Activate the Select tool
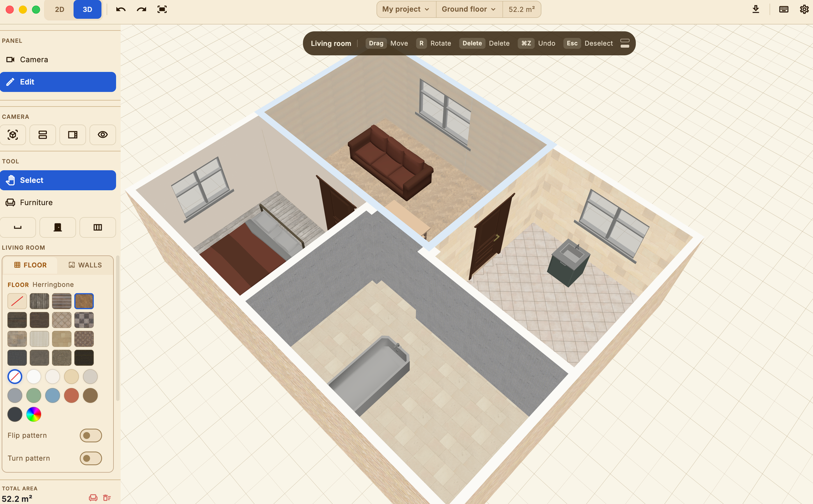Image resolution: width=813 pixels, height=504 pixels. (x=58, y=180)
